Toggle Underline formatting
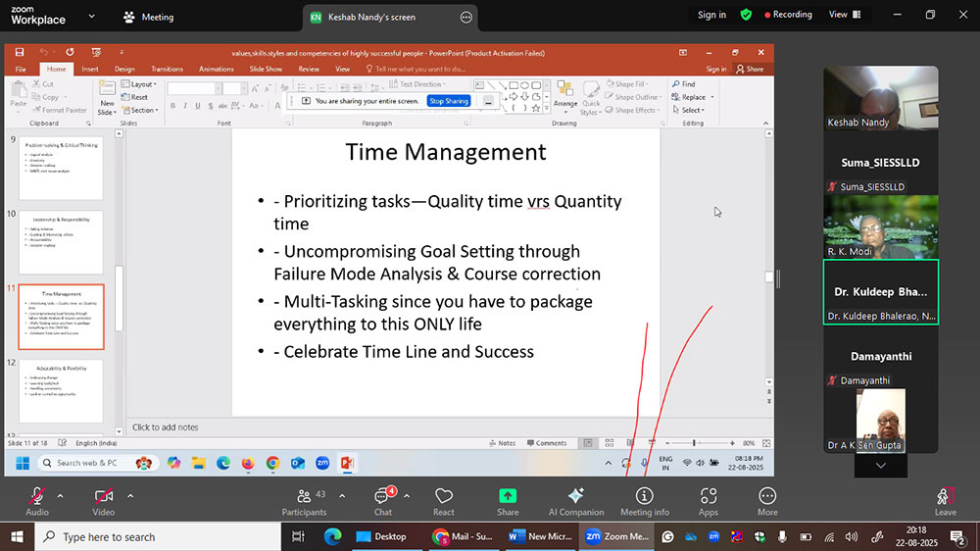The image size is (980, 551). (198, 106)
